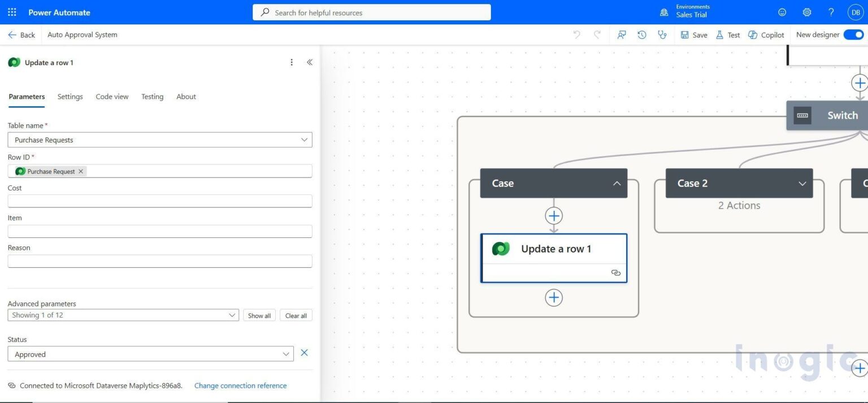
Task: Open the Status dropdown
Action: point(151,354)
